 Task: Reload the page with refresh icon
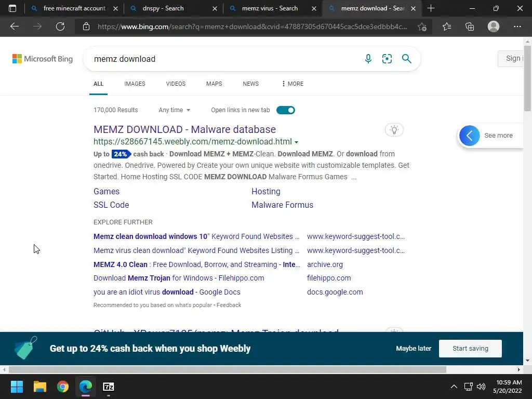[60, 26]
